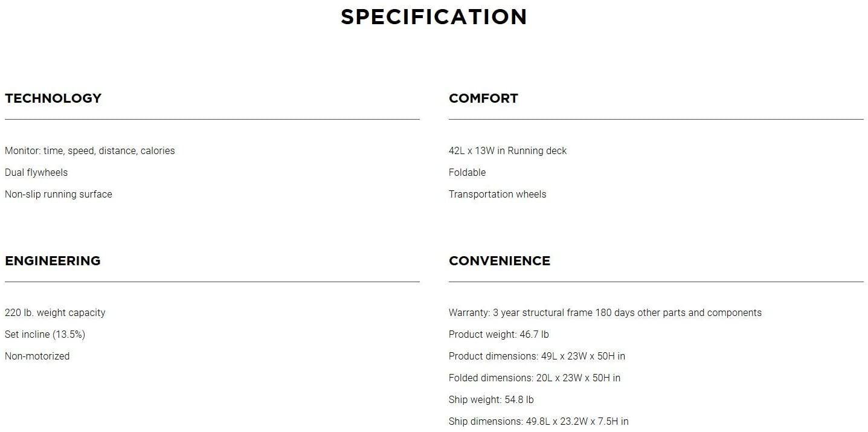Click the 42L x 13W Running deck line
This screenshot has width=868, height=432.
pyautogui.click(x=507, y=151)
